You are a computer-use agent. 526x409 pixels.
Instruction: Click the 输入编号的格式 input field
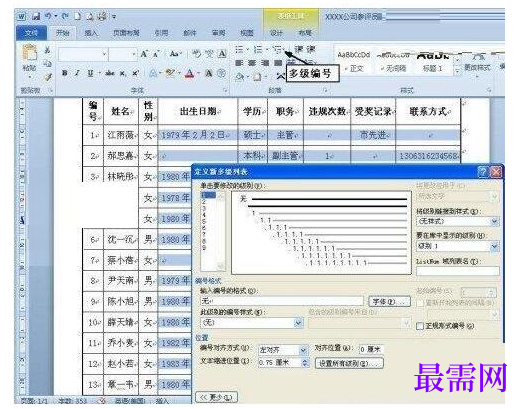pos(282,301)
